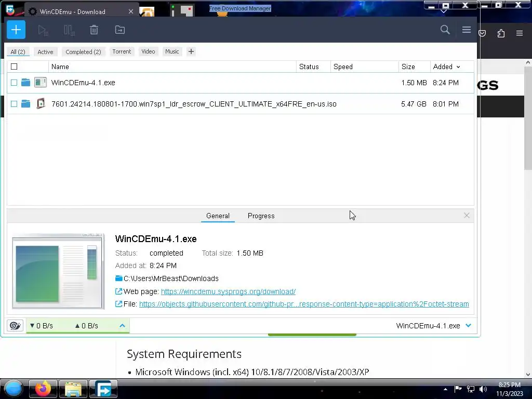The width and height of the screenshot is (532, 399).
Task: Click external link icon beside File
Action: point(118,304)
